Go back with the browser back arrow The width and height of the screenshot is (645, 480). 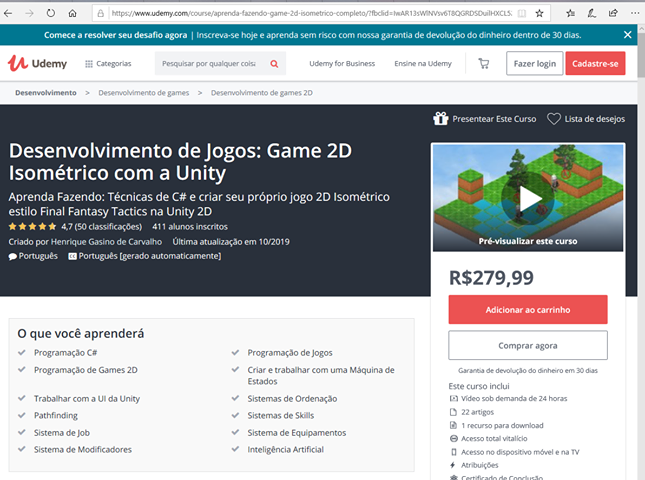point(8,13)
